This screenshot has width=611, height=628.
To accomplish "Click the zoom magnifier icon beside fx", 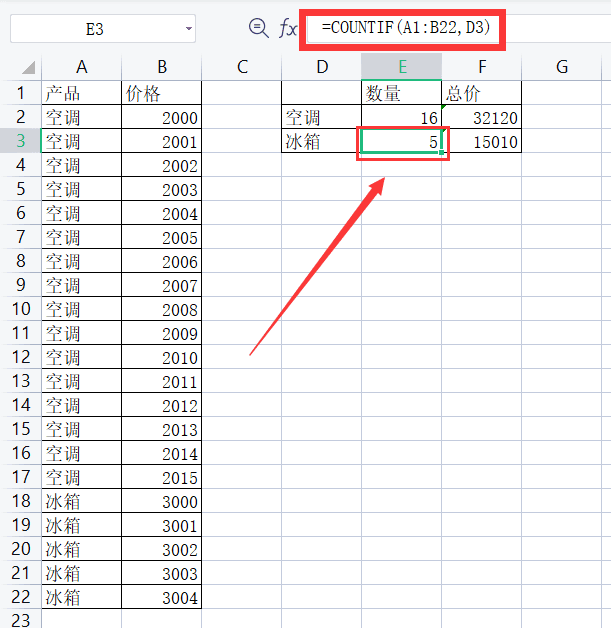I will 259,28.
